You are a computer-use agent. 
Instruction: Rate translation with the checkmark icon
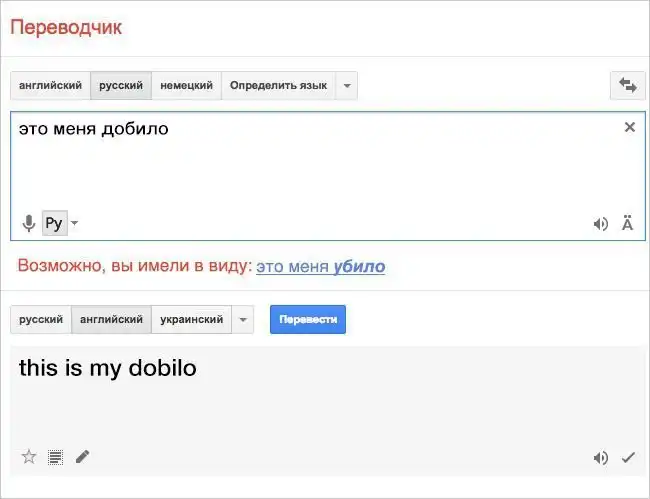tap(628, 458)
